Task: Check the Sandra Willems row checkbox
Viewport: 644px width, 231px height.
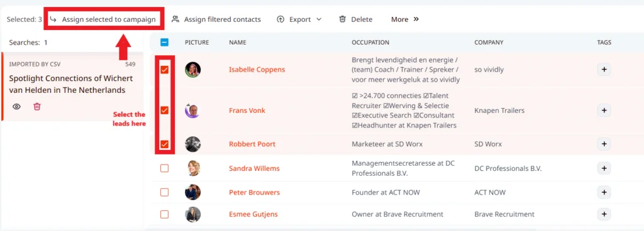Action: tap(164, 168)
